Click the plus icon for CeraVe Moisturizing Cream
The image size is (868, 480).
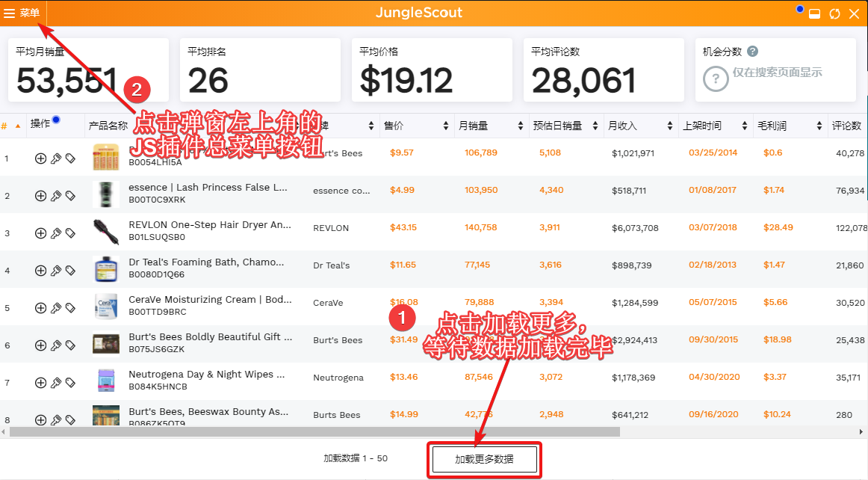(x=40, y=308)
